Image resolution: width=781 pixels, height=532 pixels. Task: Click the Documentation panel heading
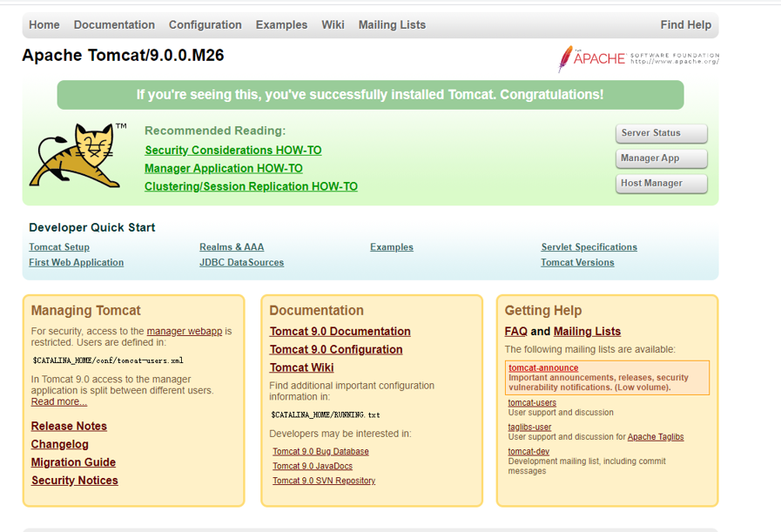316,310
